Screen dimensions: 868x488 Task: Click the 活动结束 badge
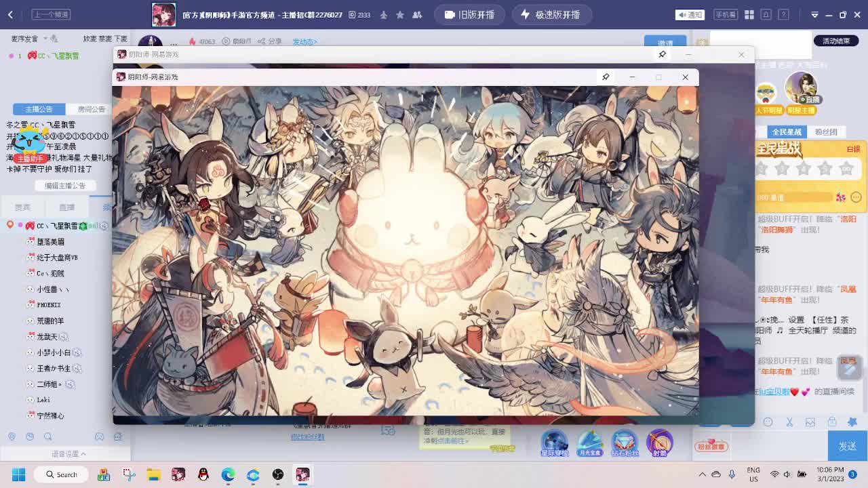(x=835, y=41)
